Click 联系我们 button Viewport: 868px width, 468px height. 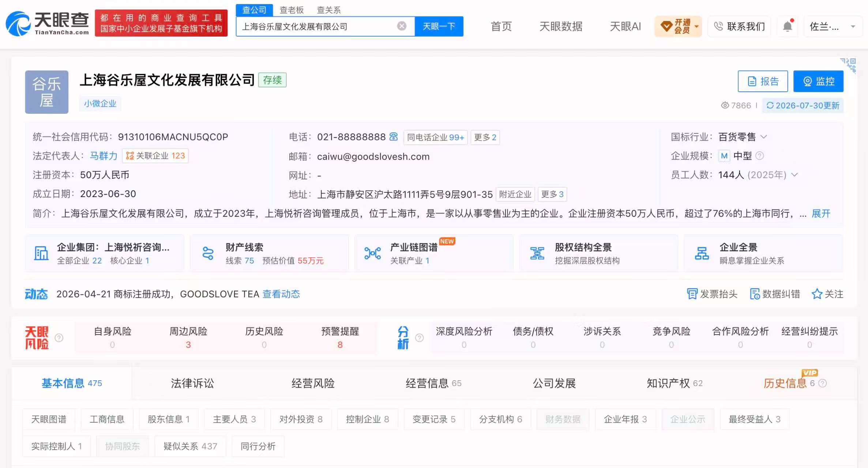pyautogui.click(x=740, y=26)
